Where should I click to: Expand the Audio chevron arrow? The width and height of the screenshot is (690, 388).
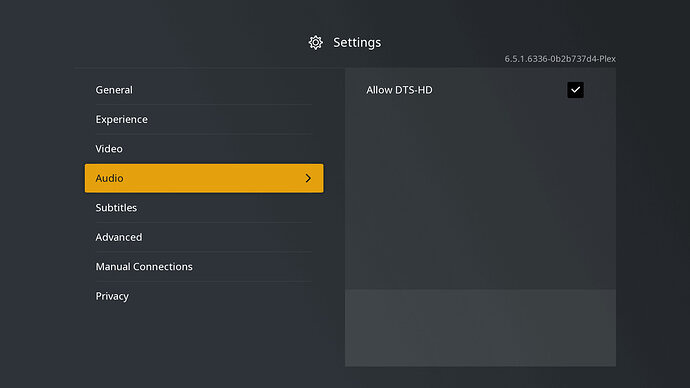(308, 178)
